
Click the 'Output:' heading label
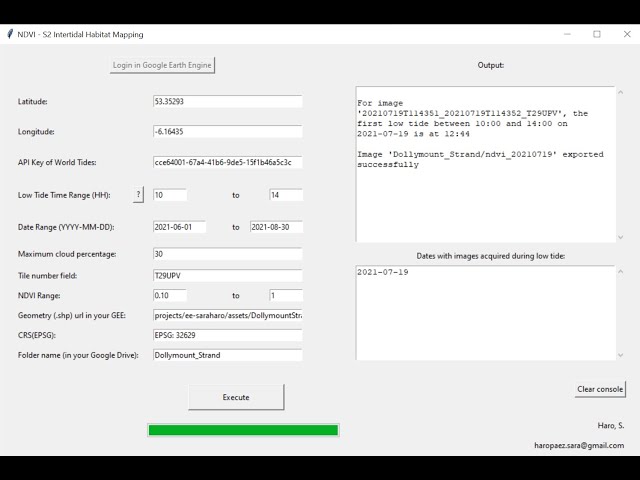tap(491, 65)
